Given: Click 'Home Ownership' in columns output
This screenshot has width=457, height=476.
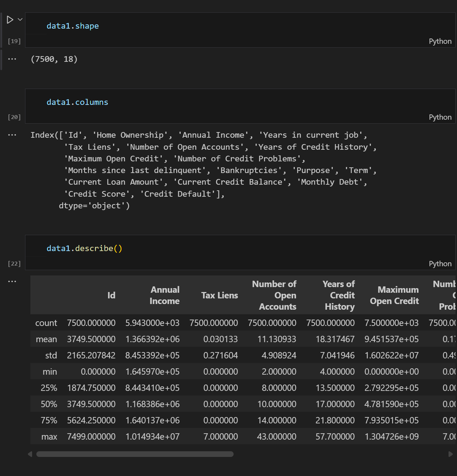Looking at the screenshot, I should coord(130,135).
